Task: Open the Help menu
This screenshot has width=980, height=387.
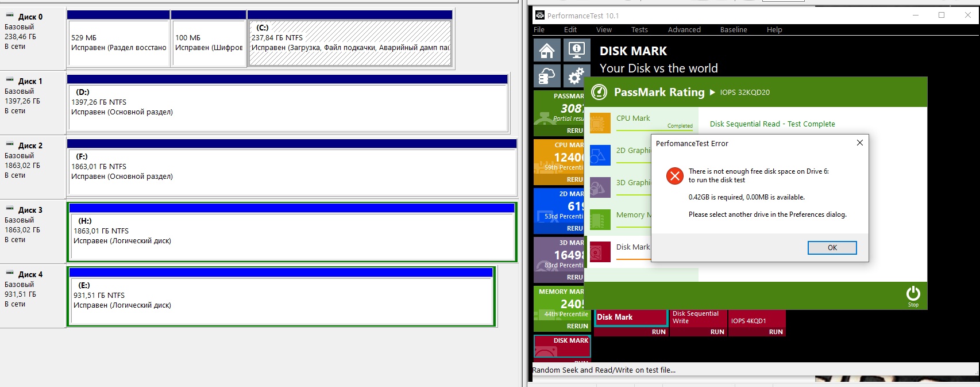Action: click(774, 30)
